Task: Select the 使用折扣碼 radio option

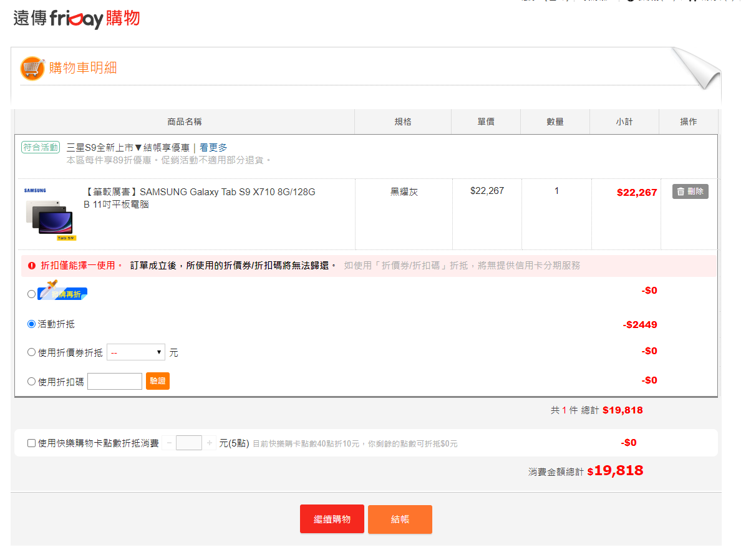Action: click(x=32, y=382)
